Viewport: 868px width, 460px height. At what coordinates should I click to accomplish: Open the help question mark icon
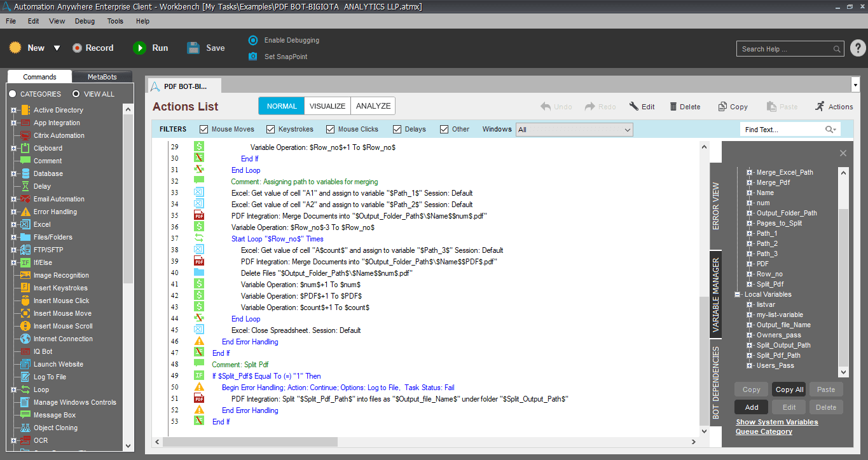coord(857,48)
